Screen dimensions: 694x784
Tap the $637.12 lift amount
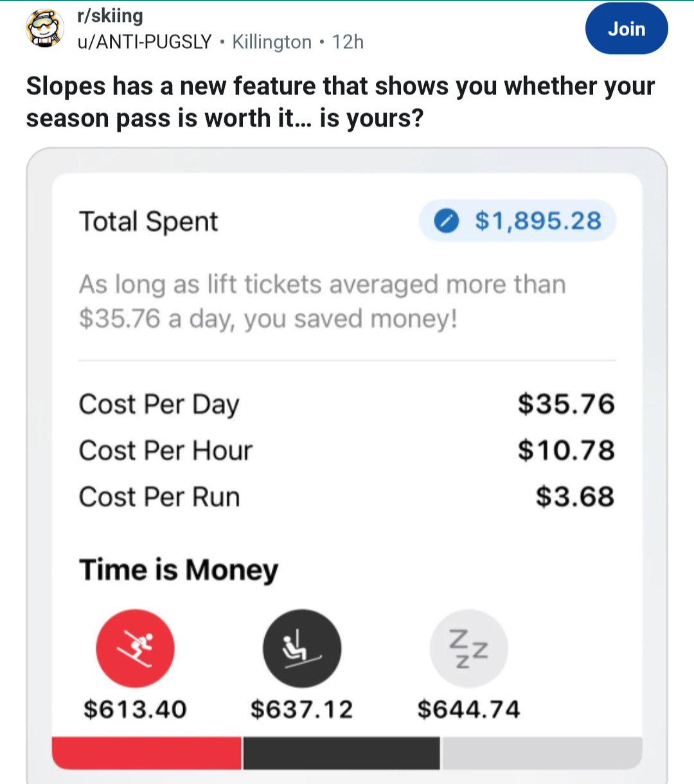coord(302,709)
